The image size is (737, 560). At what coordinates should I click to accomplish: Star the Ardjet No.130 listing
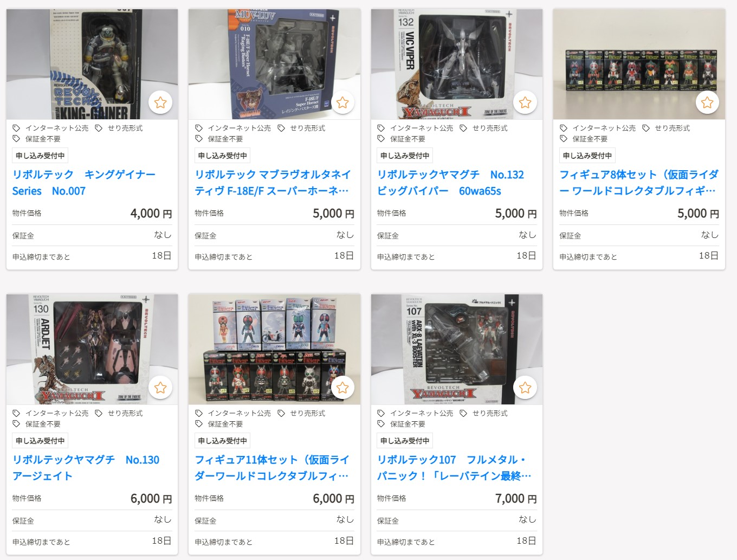(x=160, y=388)
